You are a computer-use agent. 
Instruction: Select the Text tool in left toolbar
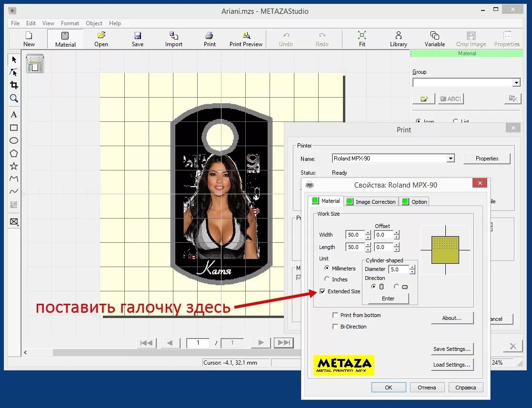point(14,115)
